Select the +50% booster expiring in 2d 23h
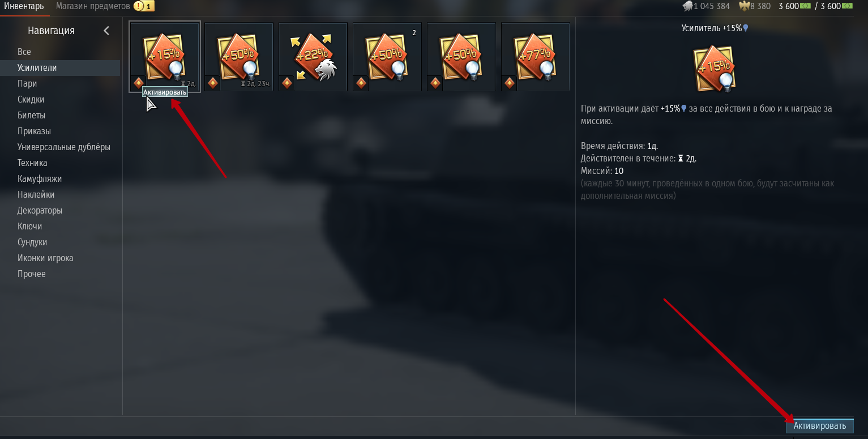 239,56
